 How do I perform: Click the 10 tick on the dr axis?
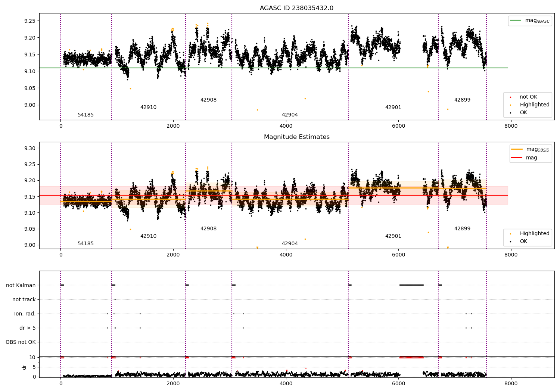pyautogui.click(x=32, y=358)
